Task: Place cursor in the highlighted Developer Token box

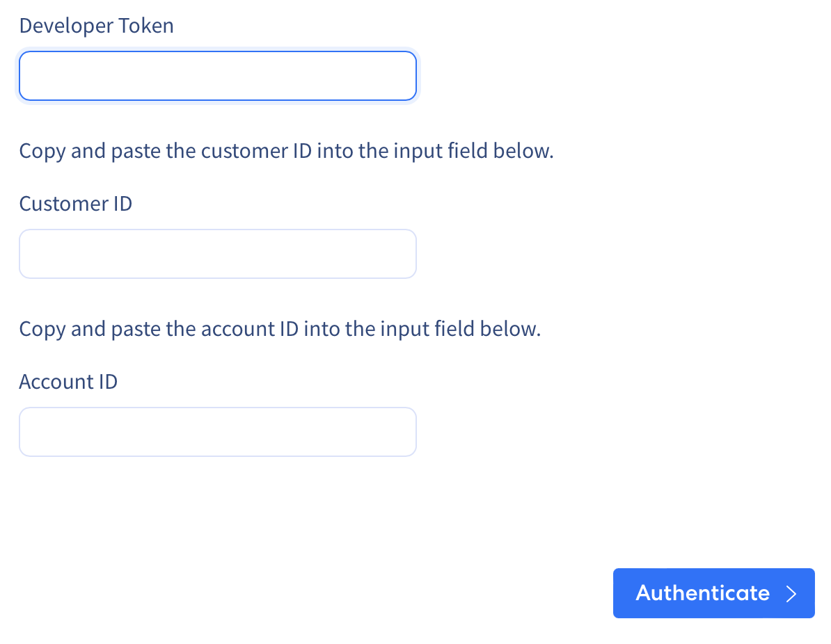Action: pos(218,76)
